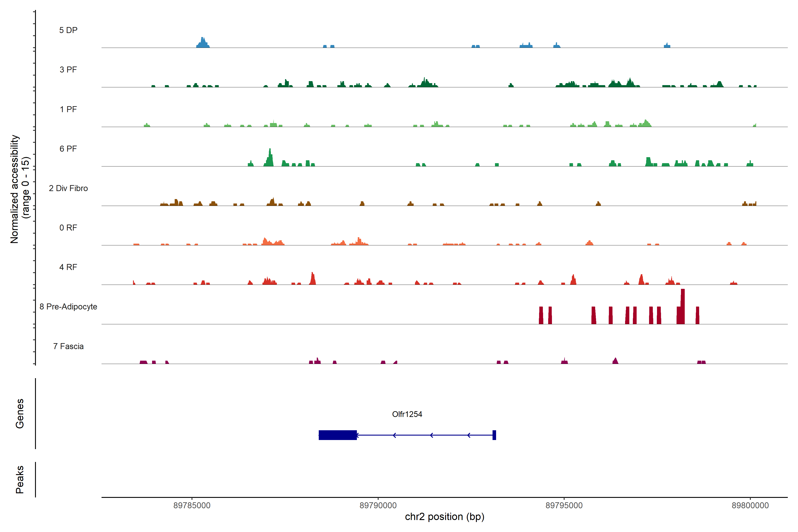Click the chr2 position (bp) axis title

(444, 517)
